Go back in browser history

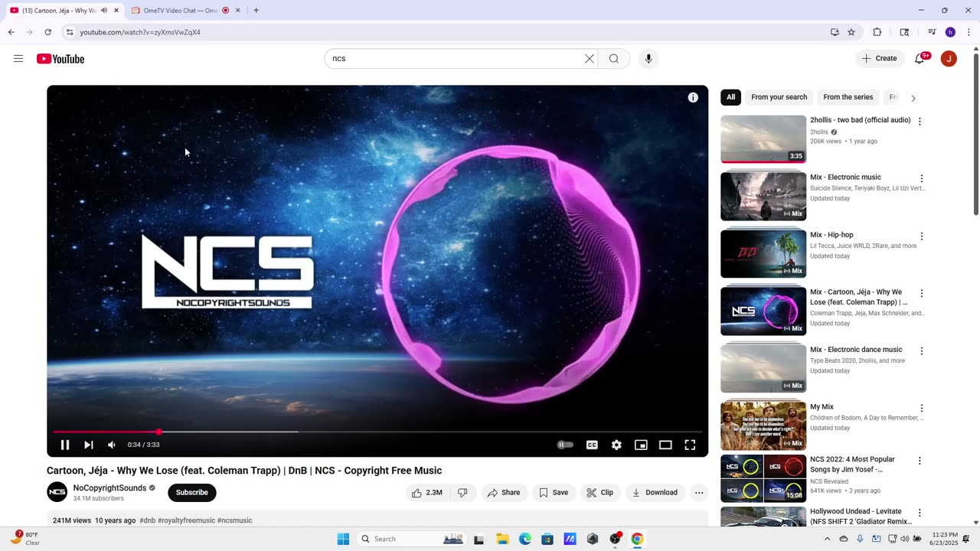[11, 32]
